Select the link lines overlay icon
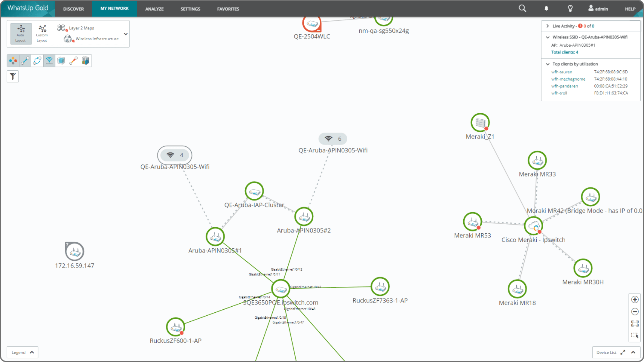 pos(25,60)
